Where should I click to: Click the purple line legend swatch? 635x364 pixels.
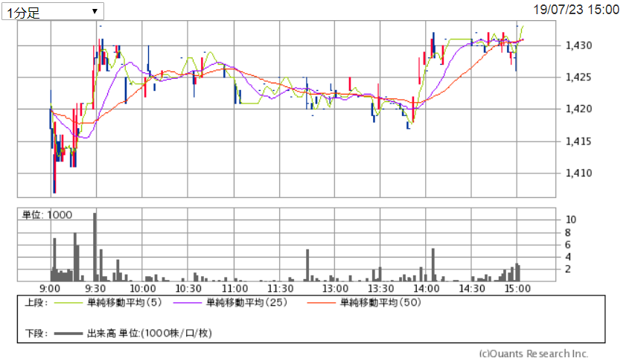(x=187, y=303)
